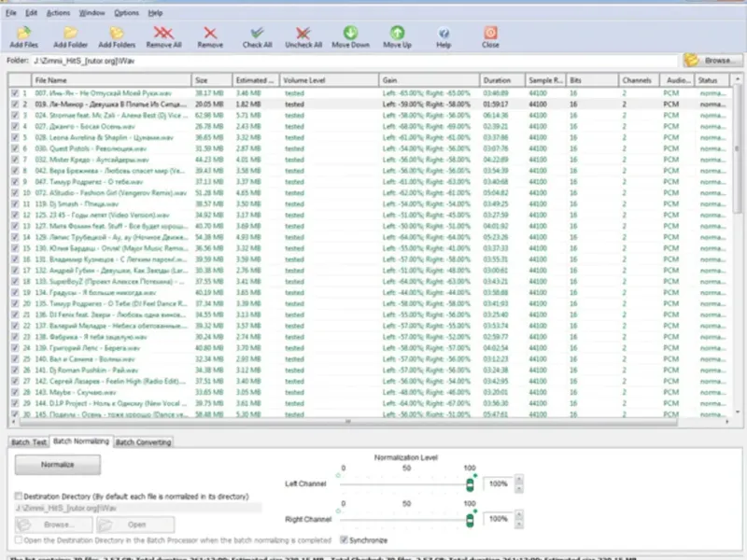The width and height of the screenshot is (747, 560).
Task: Increase Left Channel percent with spinner arrow
Action: tap(519, 479)
